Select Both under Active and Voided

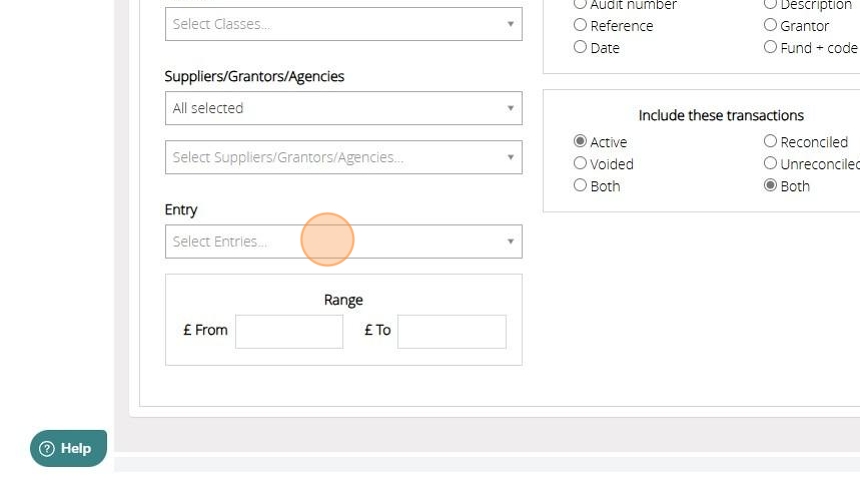click(x=580, y=185)
